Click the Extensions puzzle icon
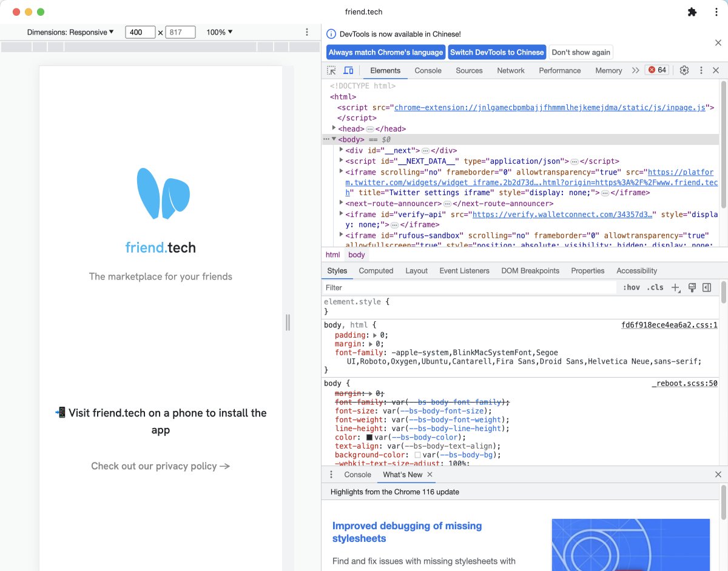728x571 pixels. click(692, 12)
